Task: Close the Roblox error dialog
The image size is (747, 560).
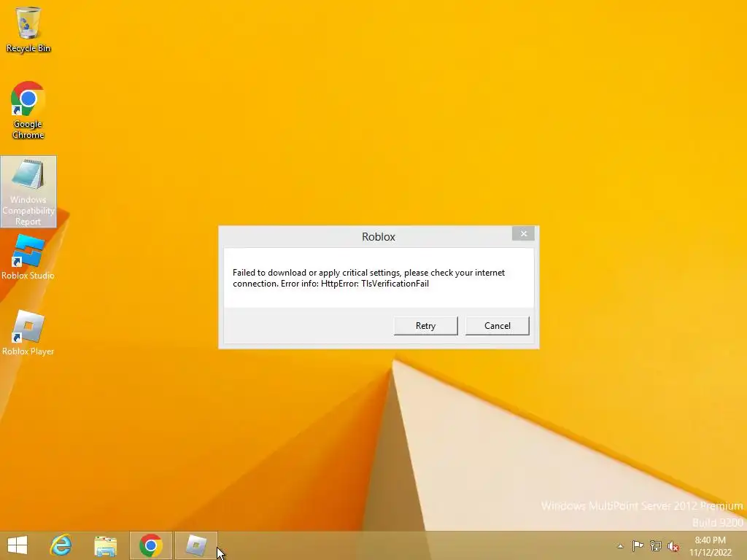Action: [523, 233]
